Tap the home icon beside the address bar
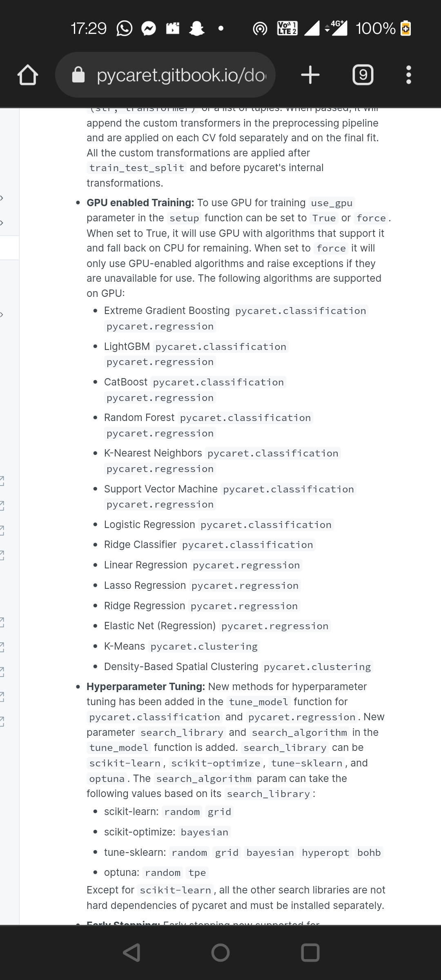This screenshot has height=980, width=441. 27,74
